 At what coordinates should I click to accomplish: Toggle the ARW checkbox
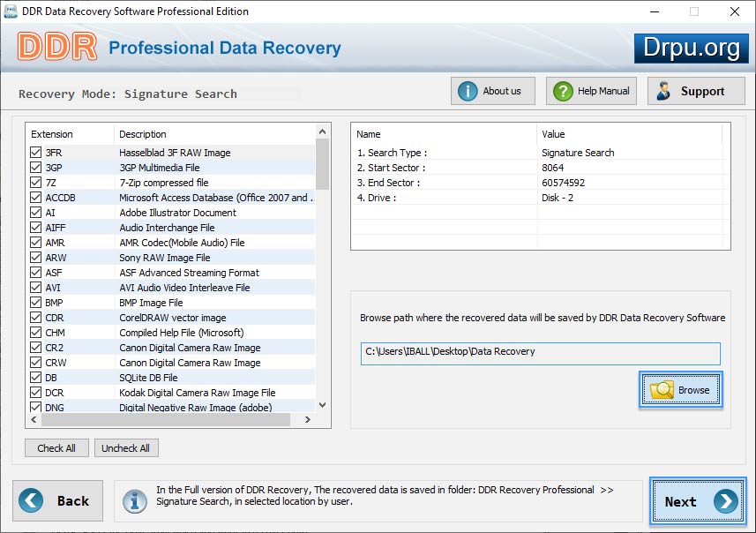[35, 257]
